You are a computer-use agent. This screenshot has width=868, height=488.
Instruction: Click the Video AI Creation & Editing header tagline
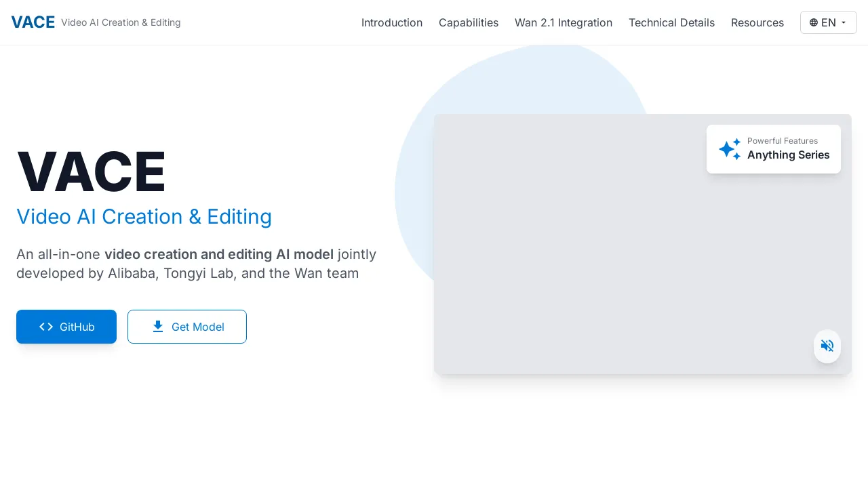[121, 22]
